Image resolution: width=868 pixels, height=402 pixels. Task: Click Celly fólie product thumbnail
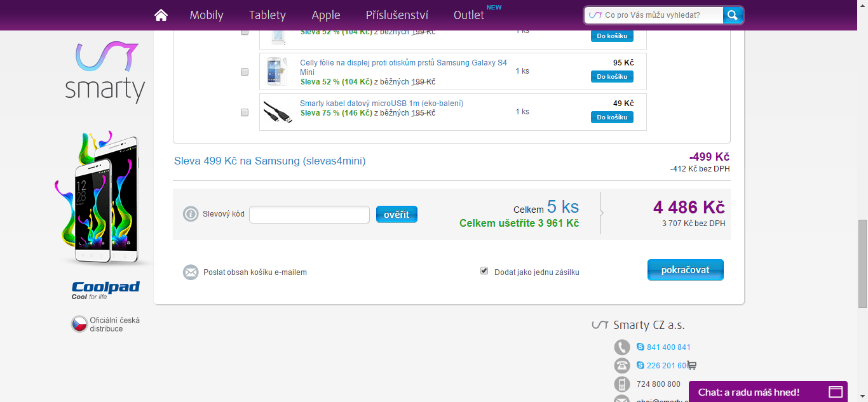pos(277,71)
